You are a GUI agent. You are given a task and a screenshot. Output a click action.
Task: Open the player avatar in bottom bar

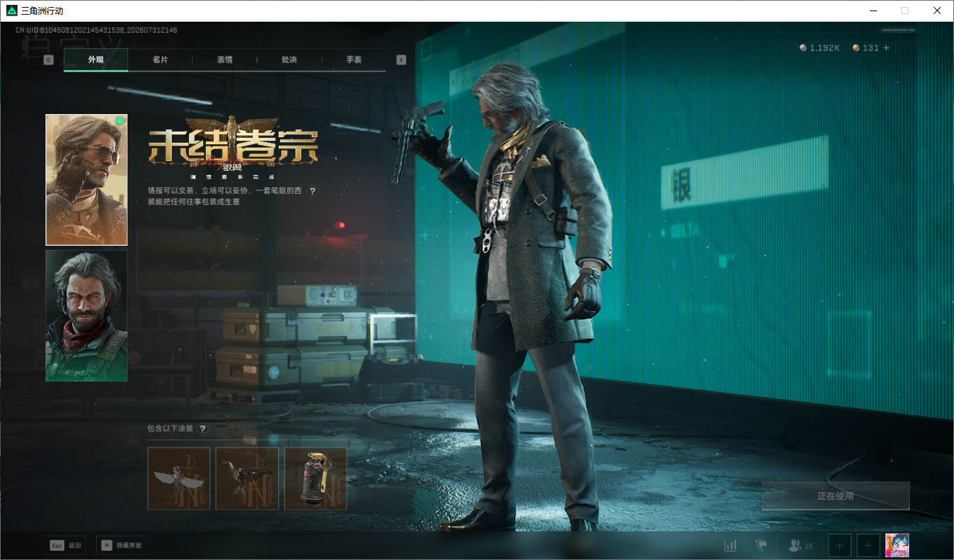point(897,545)
